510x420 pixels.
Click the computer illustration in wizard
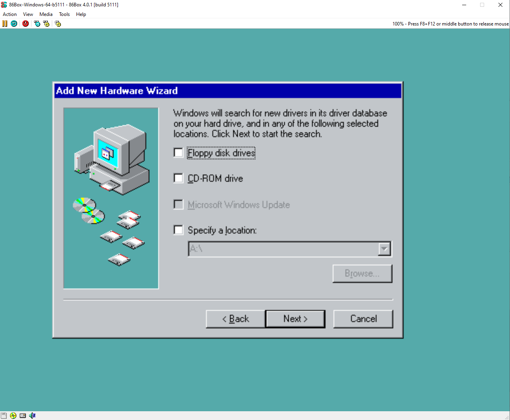point(111,198)
